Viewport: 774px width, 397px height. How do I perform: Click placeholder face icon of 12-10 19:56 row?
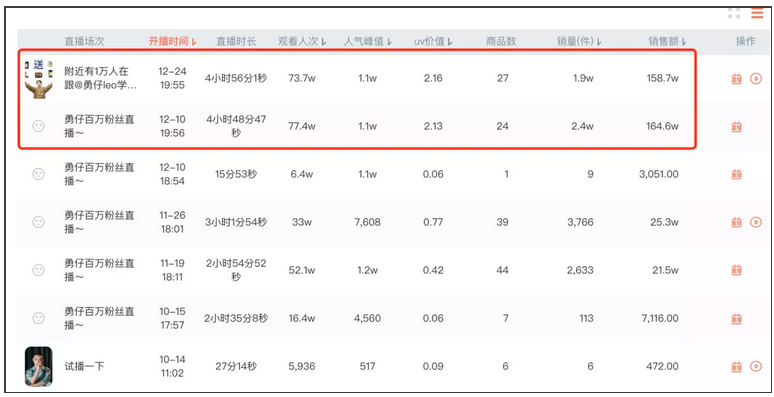pos(38,126)
